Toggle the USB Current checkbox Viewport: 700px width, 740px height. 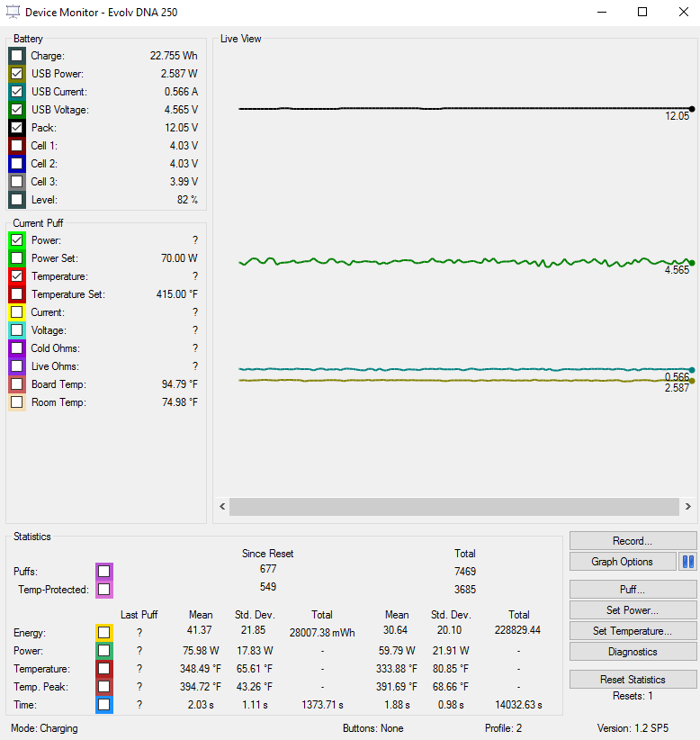pos(17,92)
